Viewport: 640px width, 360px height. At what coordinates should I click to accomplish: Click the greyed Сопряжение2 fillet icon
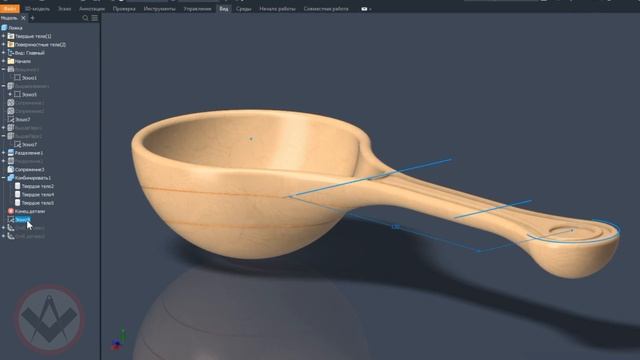pos(11,111)
